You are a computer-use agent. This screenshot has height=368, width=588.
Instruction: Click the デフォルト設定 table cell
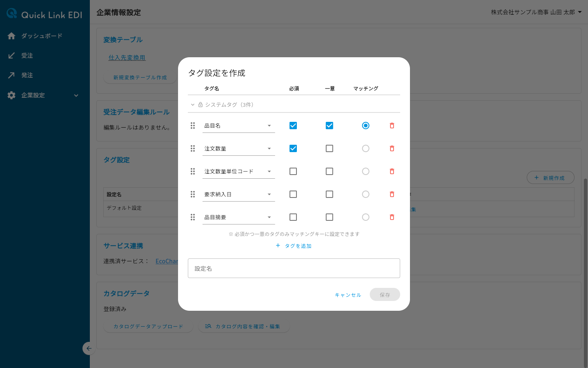click(x=141, y=208)
